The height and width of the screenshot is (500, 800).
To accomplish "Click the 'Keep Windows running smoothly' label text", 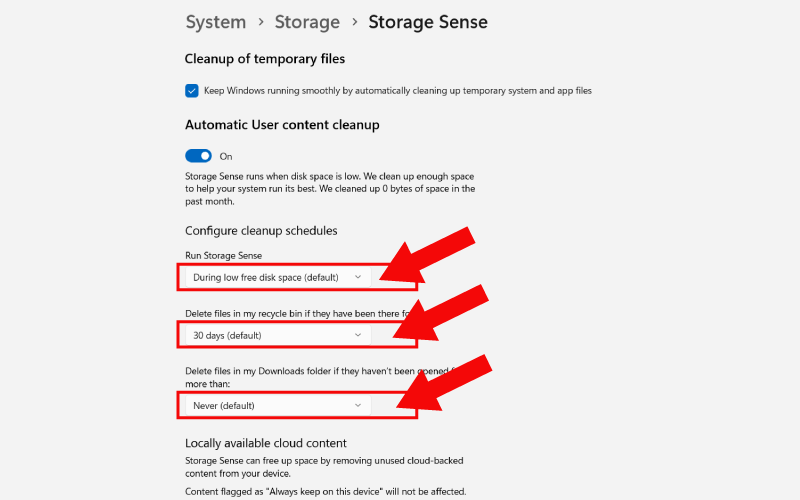I will 397,90.
